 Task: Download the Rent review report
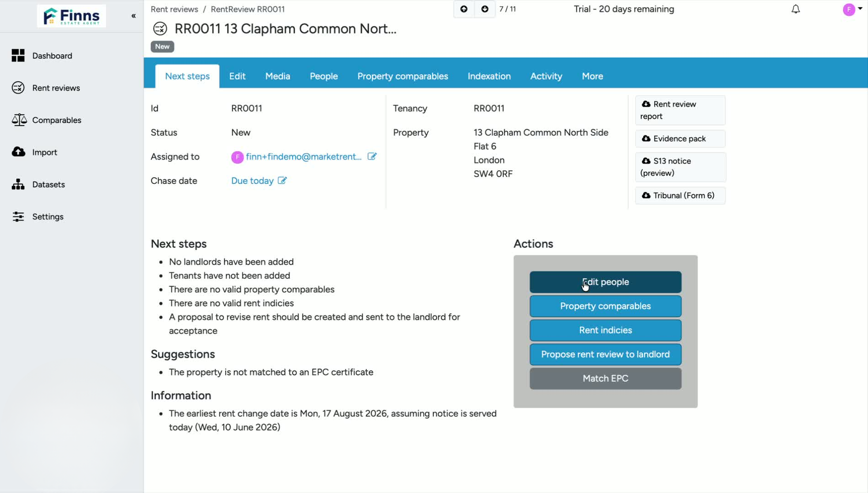[x=680, y=110]
